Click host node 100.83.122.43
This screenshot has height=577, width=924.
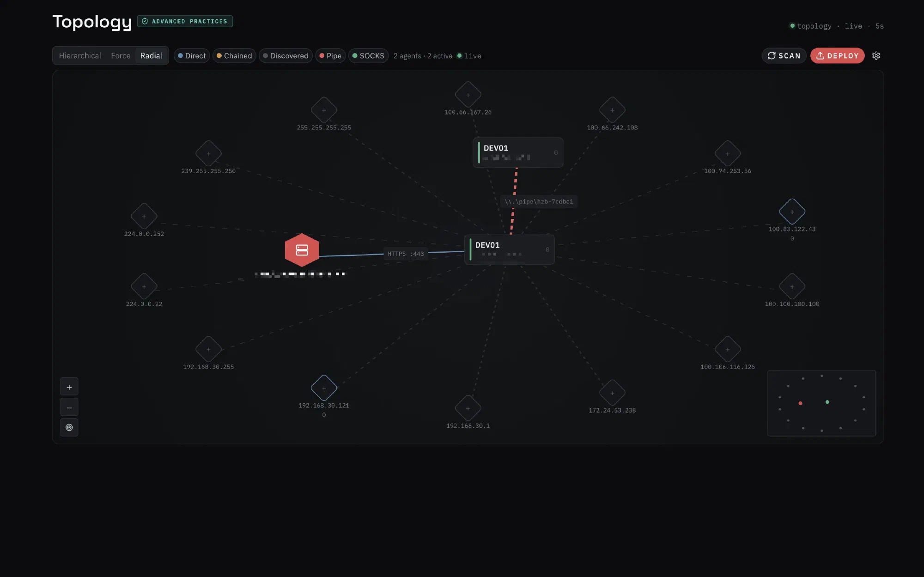click(792, 212)
